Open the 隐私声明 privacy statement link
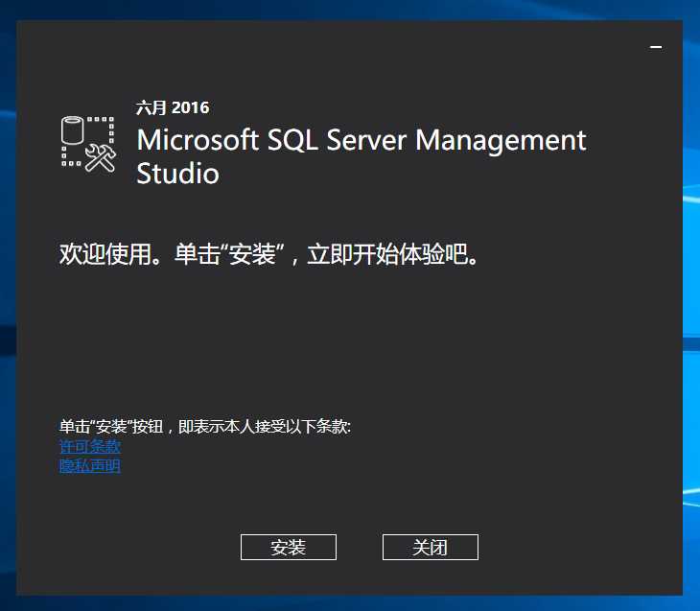The image size is (700, 611). 90,466
